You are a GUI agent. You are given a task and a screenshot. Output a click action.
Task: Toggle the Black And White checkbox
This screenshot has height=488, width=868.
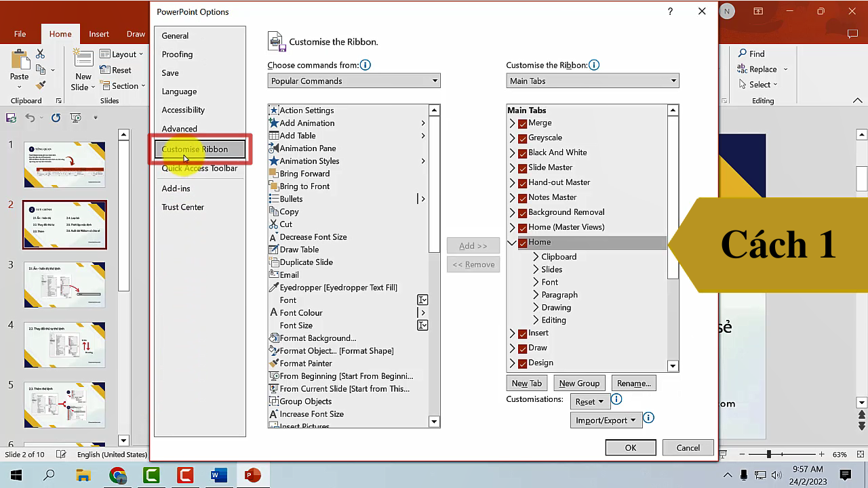522,153
